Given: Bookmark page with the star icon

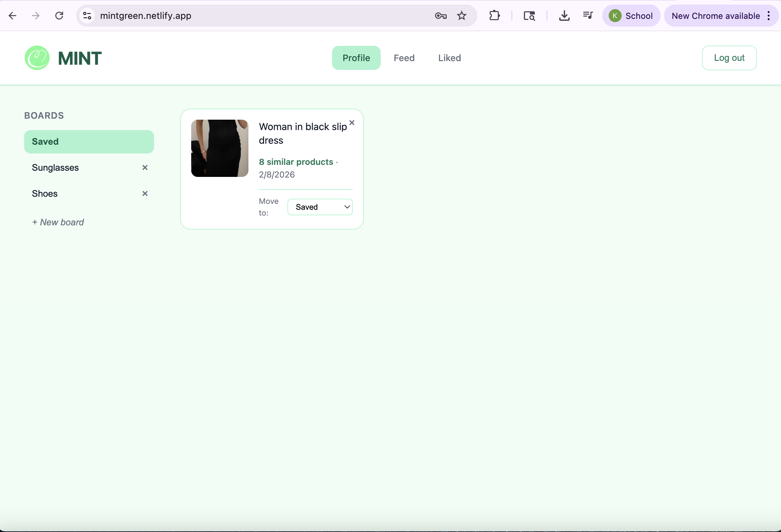Looking at the screenshot, I should pyautogui.click(x=462, y=16).
